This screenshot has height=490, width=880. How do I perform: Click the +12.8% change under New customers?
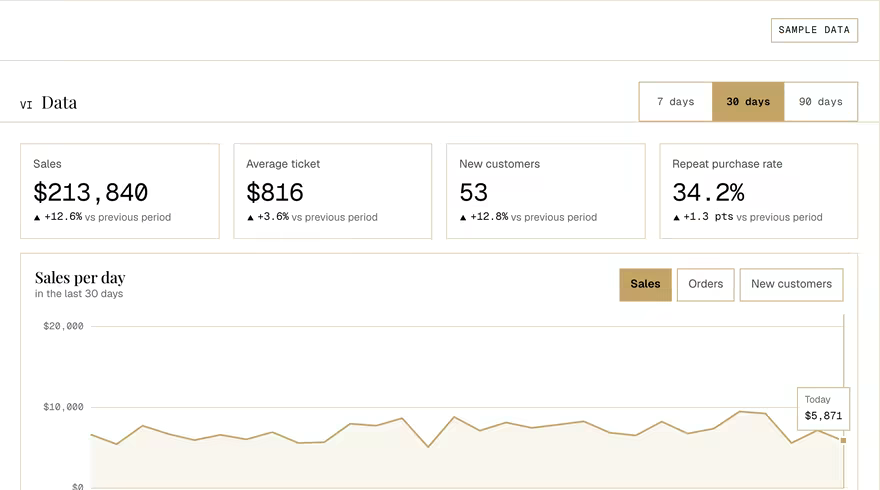[489, 217]
